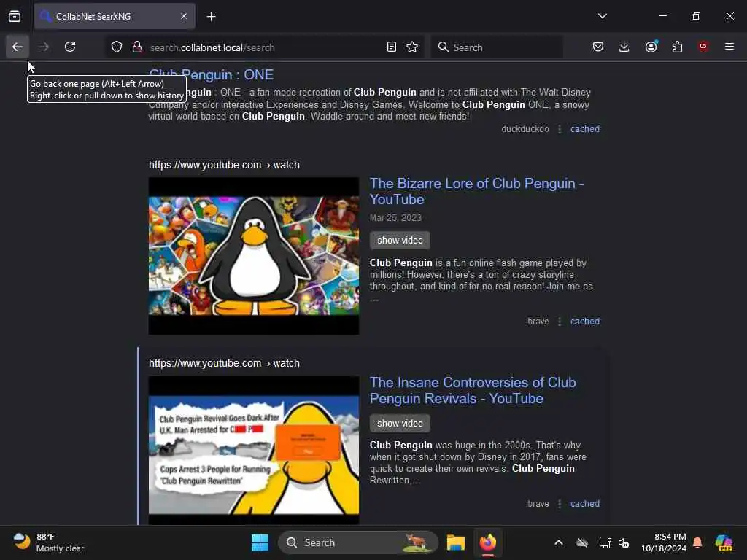Click the Bizarre Lore penguin thumbnail
The image size is (747, 560).
254,256
